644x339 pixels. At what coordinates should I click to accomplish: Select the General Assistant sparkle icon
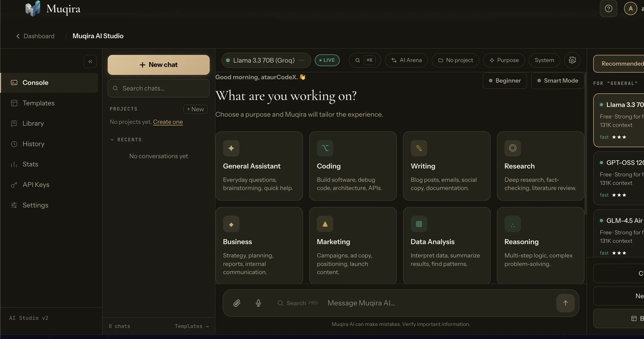click(231, 148)
